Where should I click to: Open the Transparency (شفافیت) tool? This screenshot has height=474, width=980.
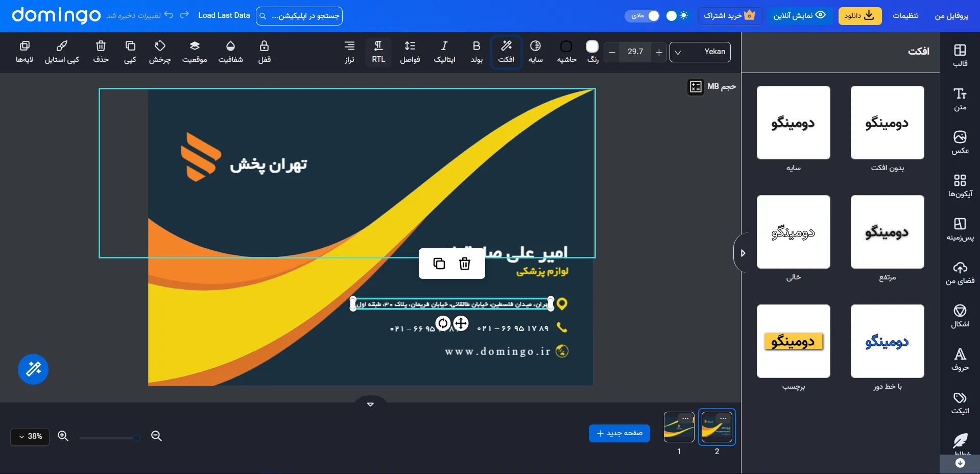230,52
